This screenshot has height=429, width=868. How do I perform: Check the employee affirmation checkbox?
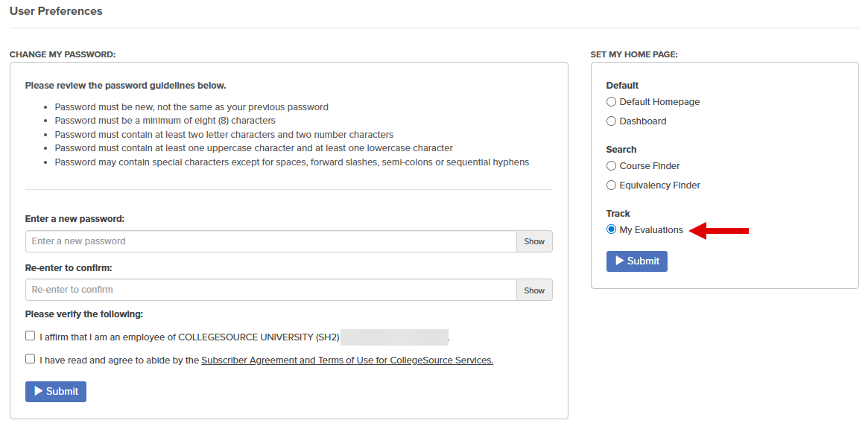(x=30, y=336)
